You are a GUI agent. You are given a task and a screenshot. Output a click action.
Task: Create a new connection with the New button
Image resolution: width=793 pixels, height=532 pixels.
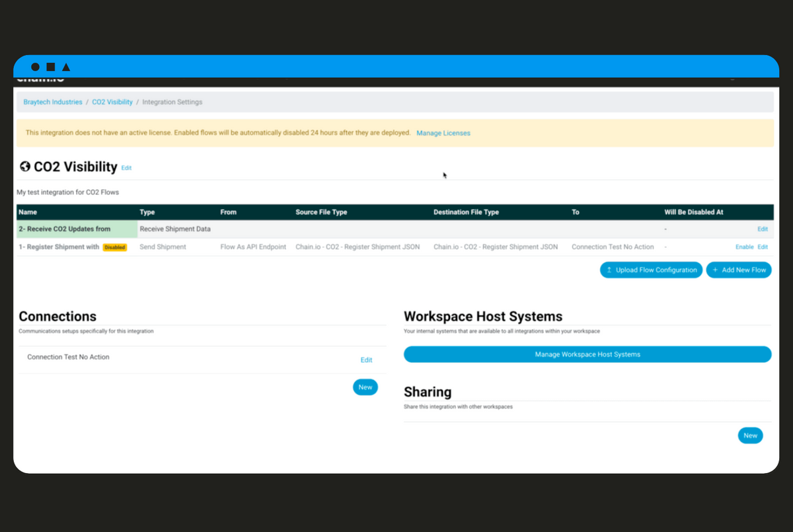click(x=365, y=387)
